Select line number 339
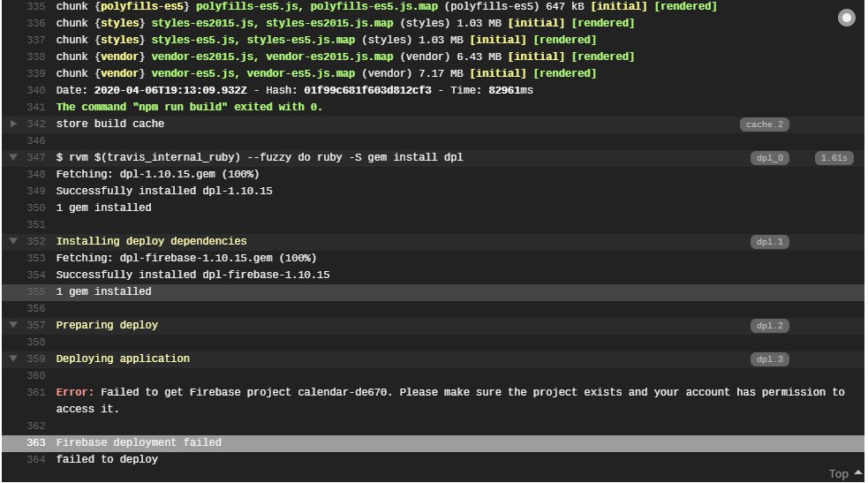 coord(36,73)
